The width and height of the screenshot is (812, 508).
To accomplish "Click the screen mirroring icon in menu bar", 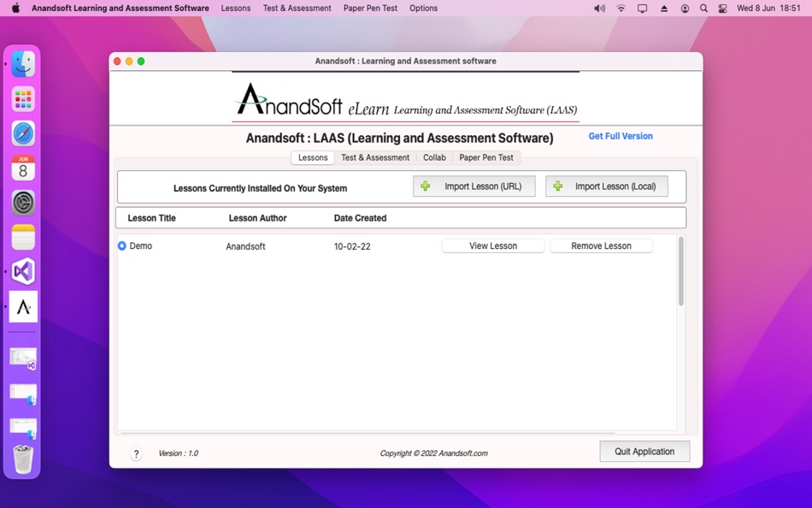I will tap(642, 9).
